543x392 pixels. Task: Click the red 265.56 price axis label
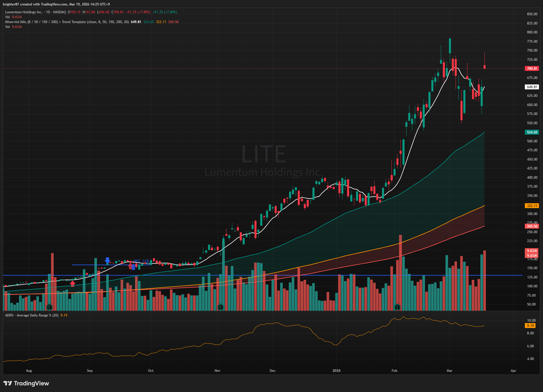(532, 226)
